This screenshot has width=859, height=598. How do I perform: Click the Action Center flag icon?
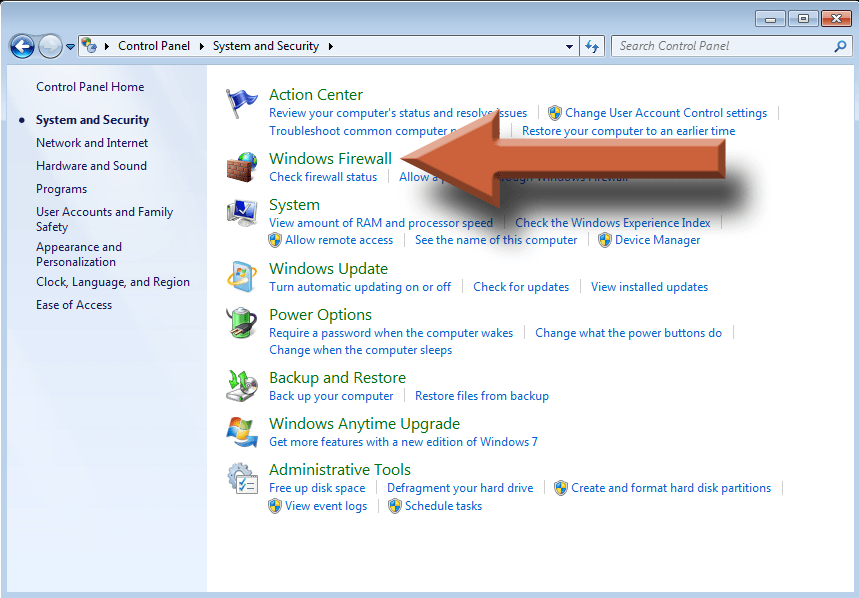click(x=241, y=103)
